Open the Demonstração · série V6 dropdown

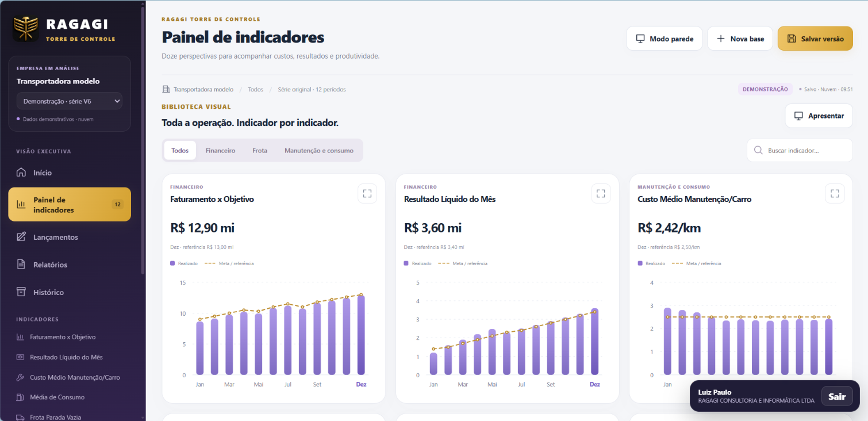point(70,101)
